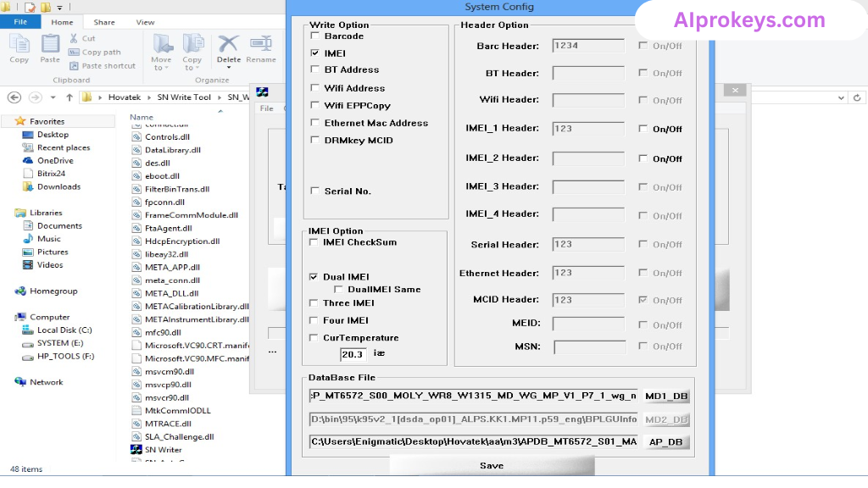Enable the Four IMEI option
Screen dimensions: 868x488
click(314, 320)
